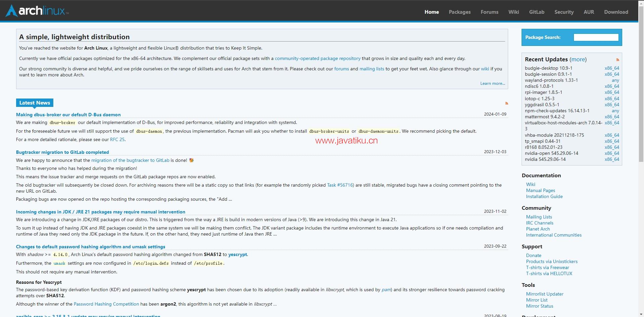This screenshot has width=644, height=317.
Task: Open Wiki in the top navigation bar
Action: point(514,12)
